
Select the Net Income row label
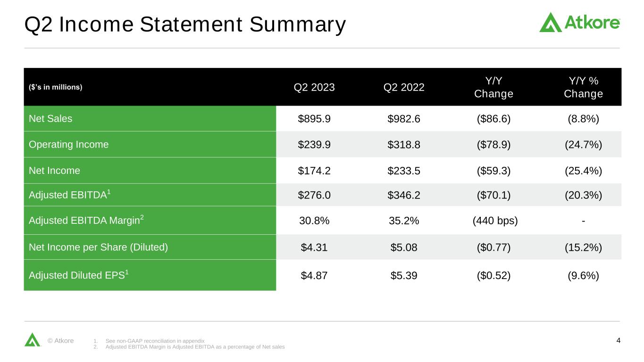tap(54, 171)
